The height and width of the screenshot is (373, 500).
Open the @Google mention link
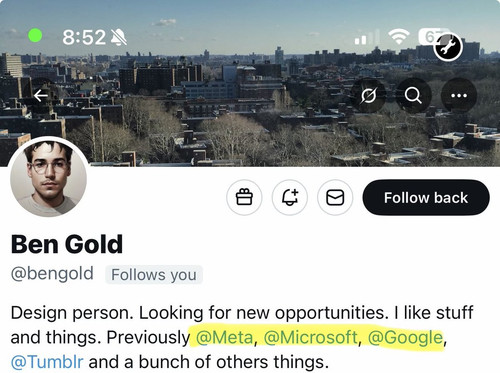click(405, 337)
